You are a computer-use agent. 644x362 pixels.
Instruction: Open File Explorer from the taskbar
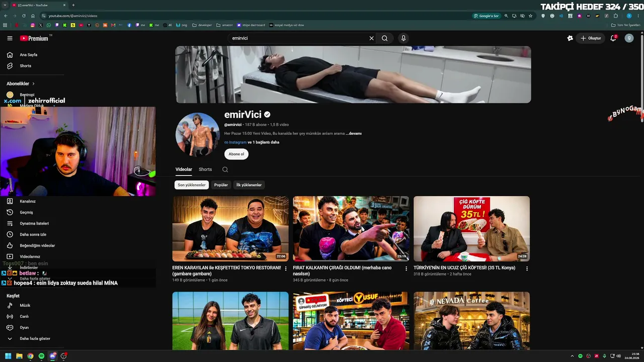(19, 356)
